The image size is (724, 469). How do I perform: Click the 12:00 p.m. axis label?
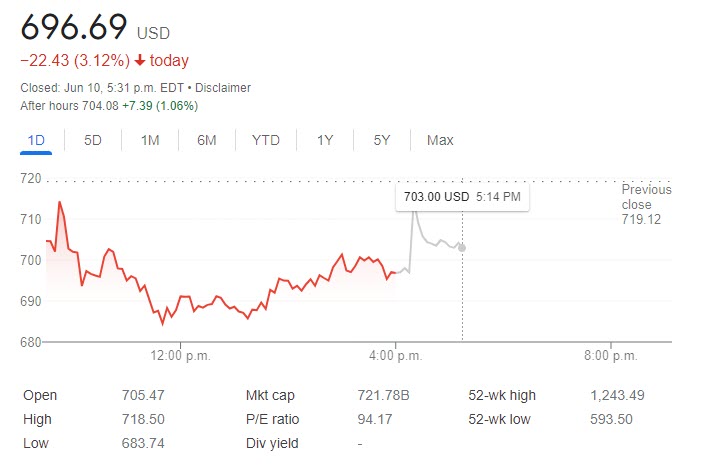point(180,355)
